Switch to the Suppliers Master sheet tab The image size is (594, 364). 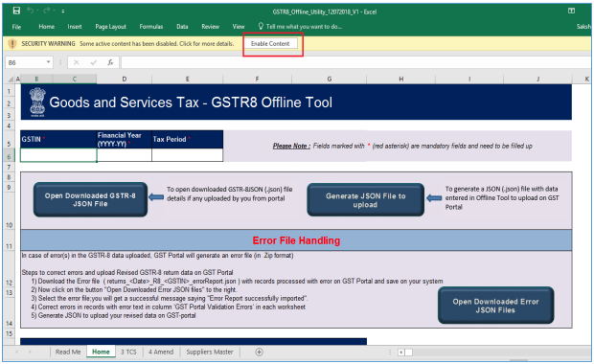click(210, 352)
